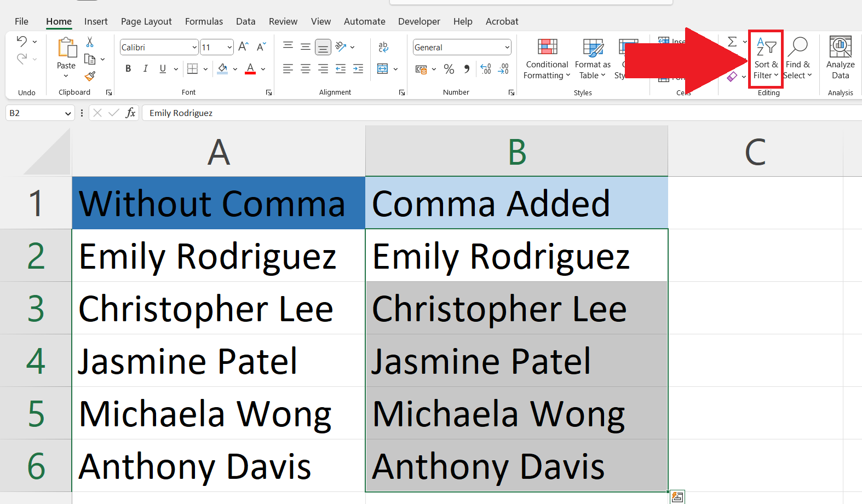Viewport: 862px width, 504px height.
Task: Apply the red font color swatch
Action: [x=250, y=69]
